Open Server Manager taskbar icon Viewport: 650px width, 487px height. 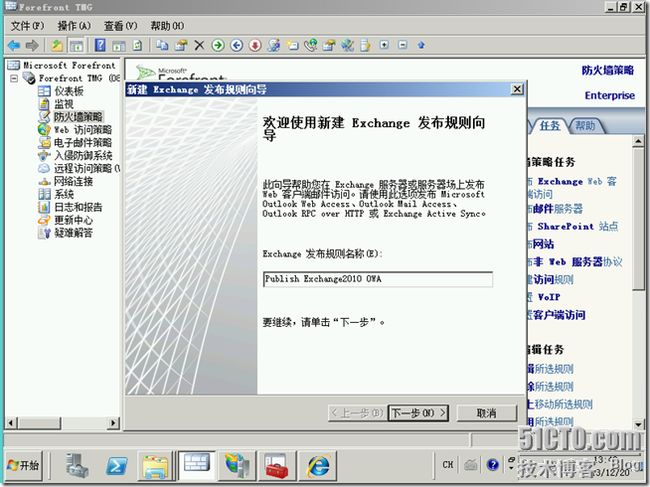tap(78, 465)
